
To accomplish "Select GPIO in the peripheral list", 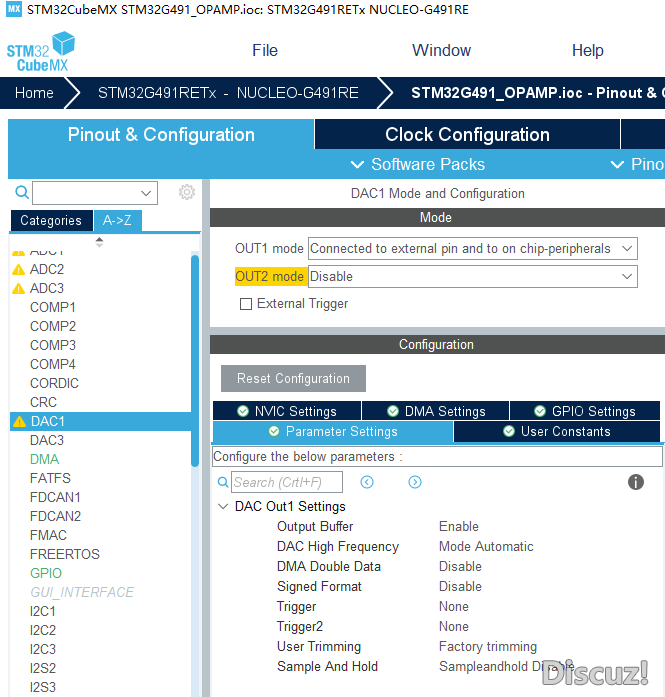I will (46, 573).
